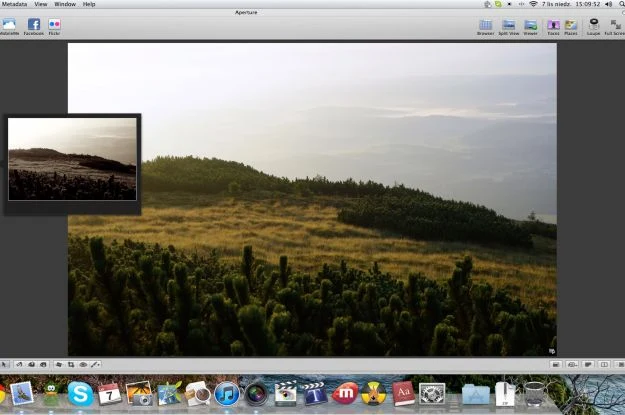Share photo to Flickr
The height and width of the screenshot is (415, 625).
(54, 25)
